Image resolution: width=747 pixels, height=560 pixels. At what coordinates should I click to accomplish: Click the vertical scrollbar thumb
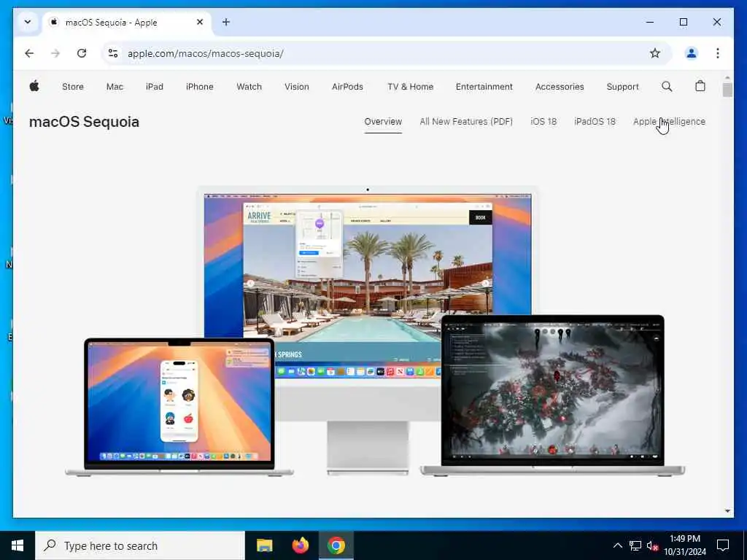click(727, 90)
